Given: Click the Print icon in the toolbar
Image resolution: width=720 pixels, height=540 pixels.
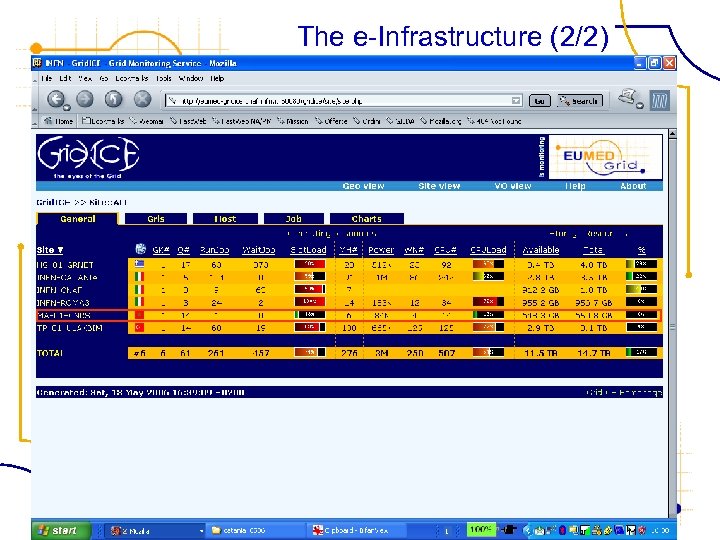Looking at the screenshot, I should coord(628,97).
